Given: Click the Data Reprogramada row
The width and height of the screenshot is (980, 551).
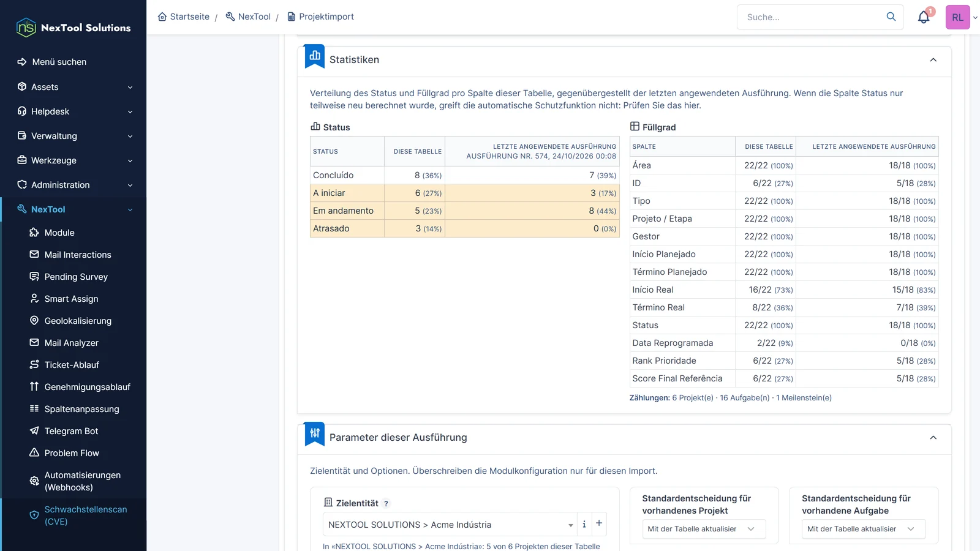Looking at the screenshot, I should (784, 343).
